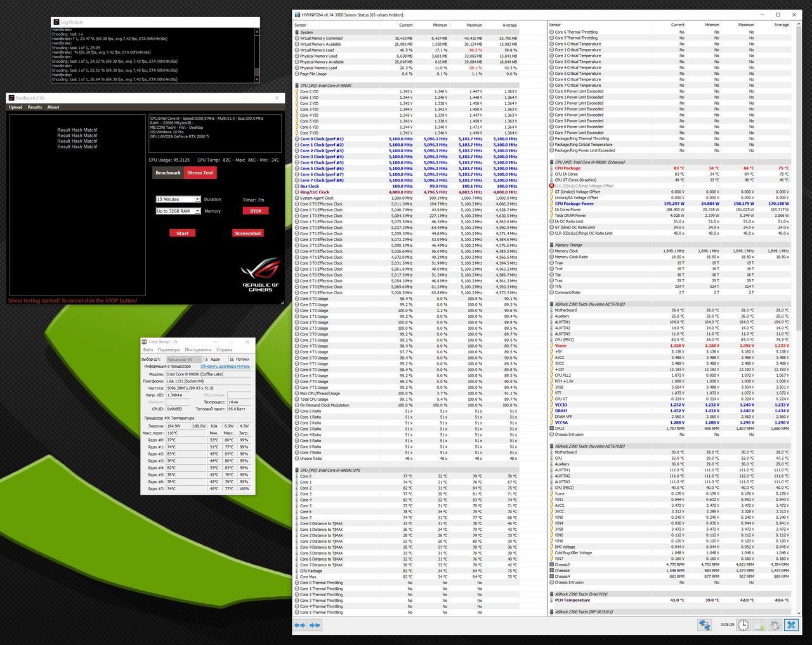Click the Модель field Intel Core i9 9900K
812x645 pixels.
click(x=209, y=374)
